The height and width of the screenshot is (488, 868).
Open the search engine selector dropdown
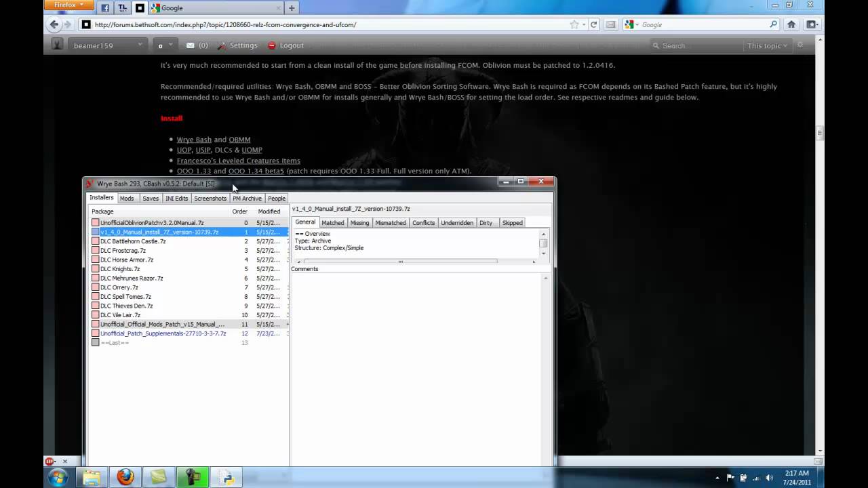pos(632,24)
